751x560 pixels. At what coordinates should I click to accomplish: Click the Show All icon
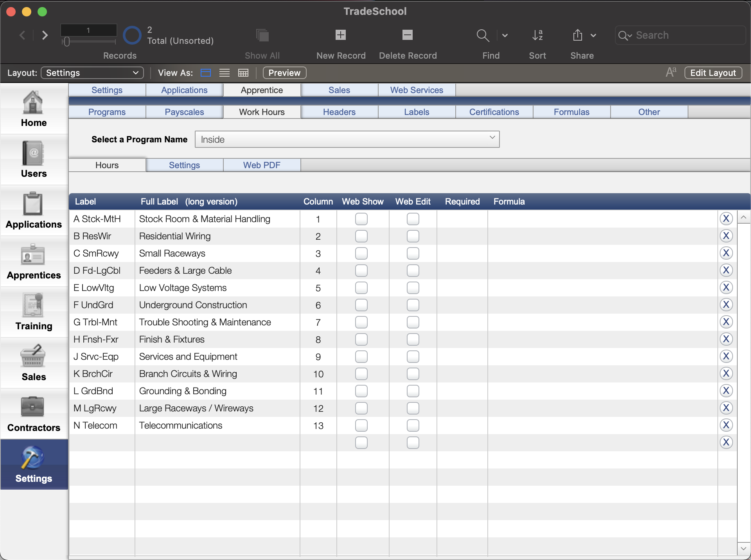tap(262, 35)
